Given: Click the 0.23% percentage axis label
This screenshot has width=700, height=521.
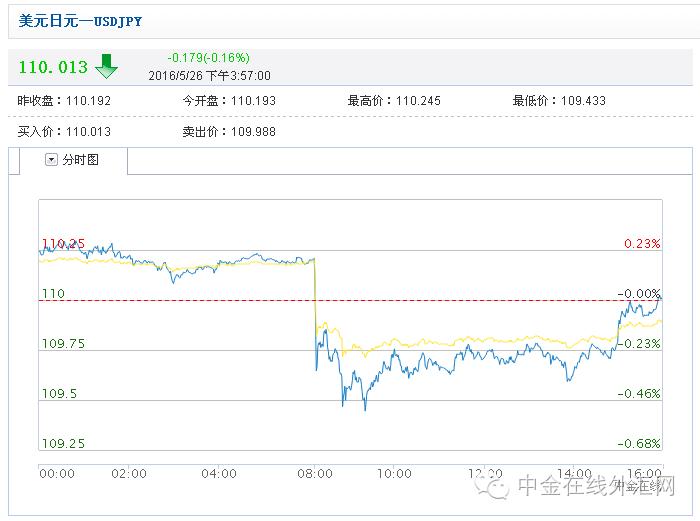Looking at the screenshot, I should 642,244.
